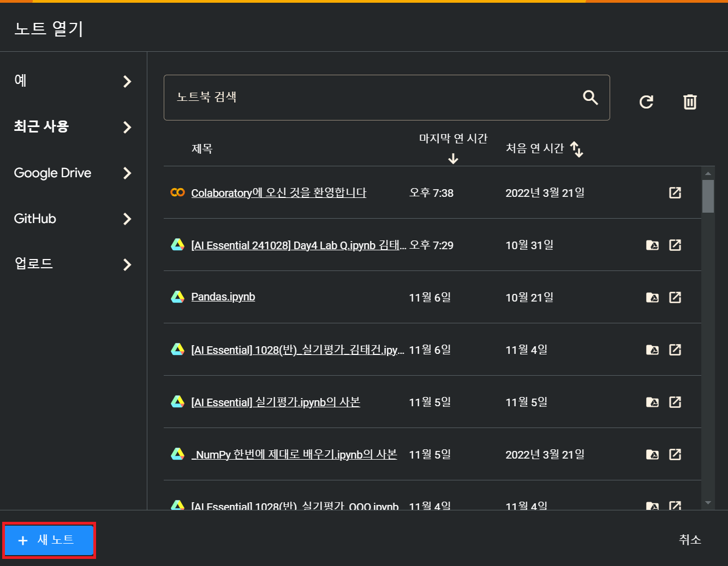Open Colaboratory welcome notebook in new tab
The width and height of the screenshot is (728, 566).
[675, 192]
